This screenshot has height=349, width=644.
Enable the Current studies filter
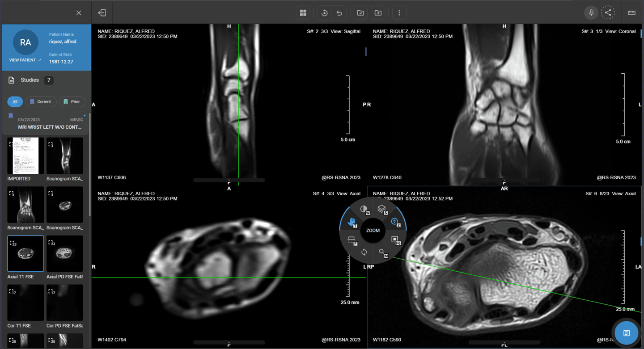click(41, 101)
